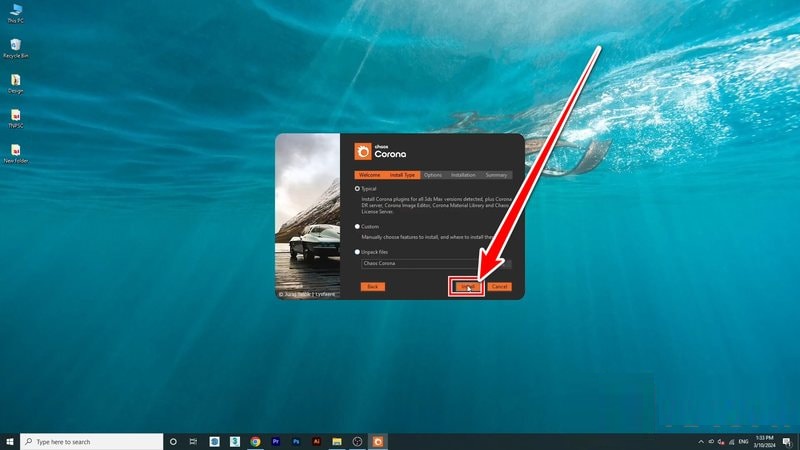This screenshot has width=800, height=450.
Task: Open Google Chrome from the taskbar
Action: 255,442
